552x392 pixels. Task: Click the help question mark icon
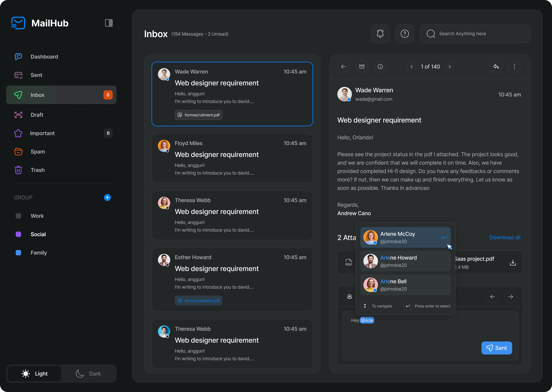coord(405,34)
